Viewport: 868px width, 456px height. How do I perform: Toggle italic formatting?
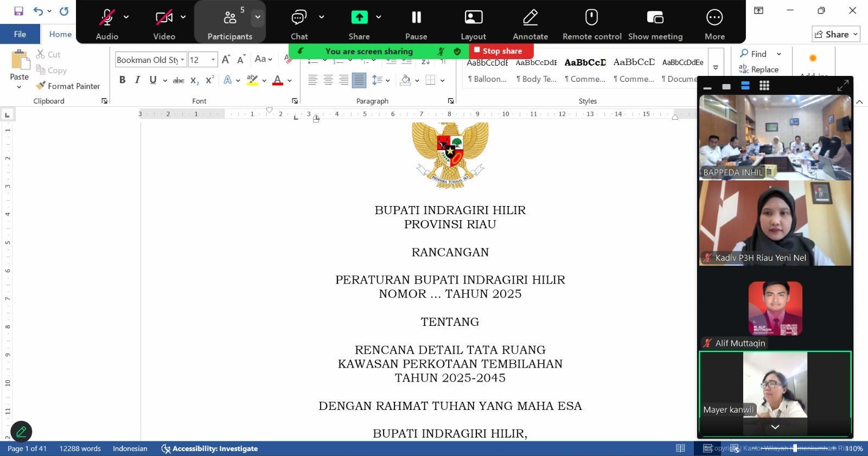138,80
